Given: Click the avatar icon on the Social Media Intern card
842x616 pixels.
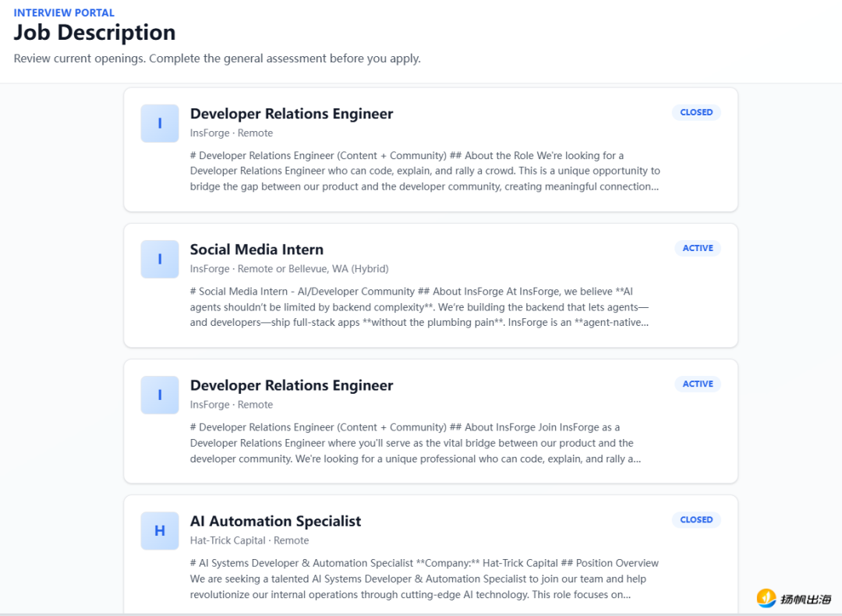Looking at the screenshot, I should pos(160,259).
